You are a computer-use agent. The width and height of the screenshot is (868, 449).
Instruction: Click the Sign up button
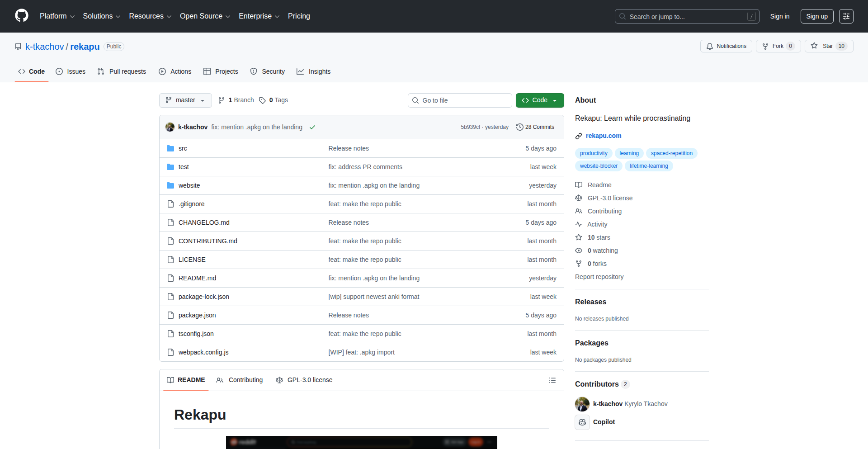click(x=817, y=16)
